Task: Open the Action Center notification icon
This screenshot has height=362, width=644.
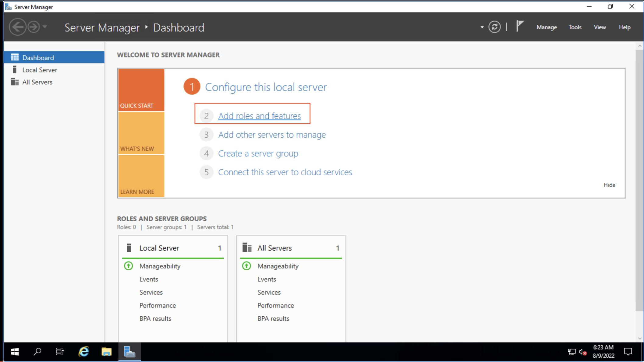Action: point(628,352)
